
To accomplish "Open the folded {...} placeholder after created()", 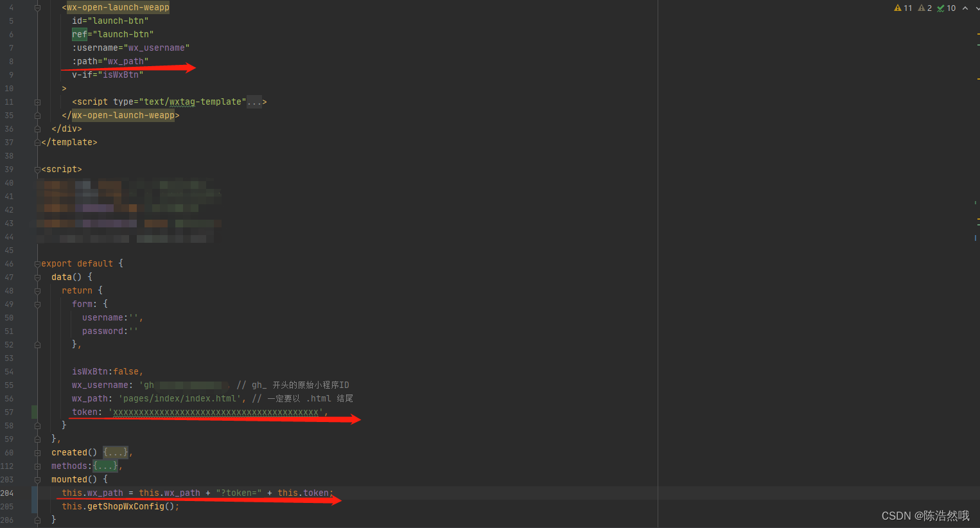I will (116, 453).
